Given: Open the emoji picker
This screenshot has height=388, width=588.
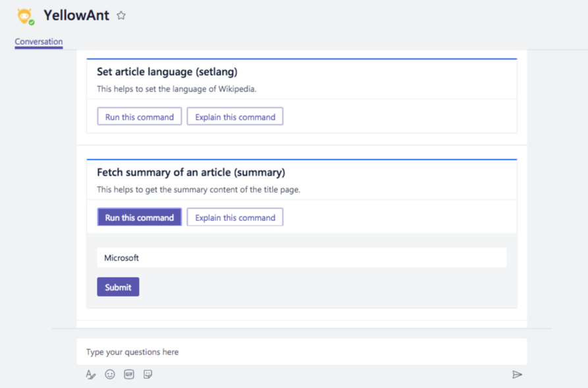Looking at the screenshot, I should pos(110,374).
